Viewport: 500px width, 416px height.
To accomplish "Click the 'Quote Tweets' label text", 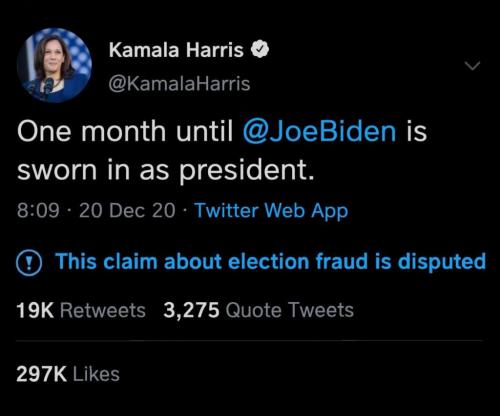I will [x=290, y=310].
